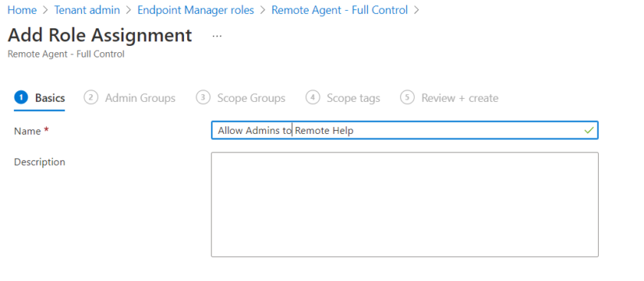Click the green validation checkmark icon
The height and width of the screenshot is (281, 644).
[589, 130]
